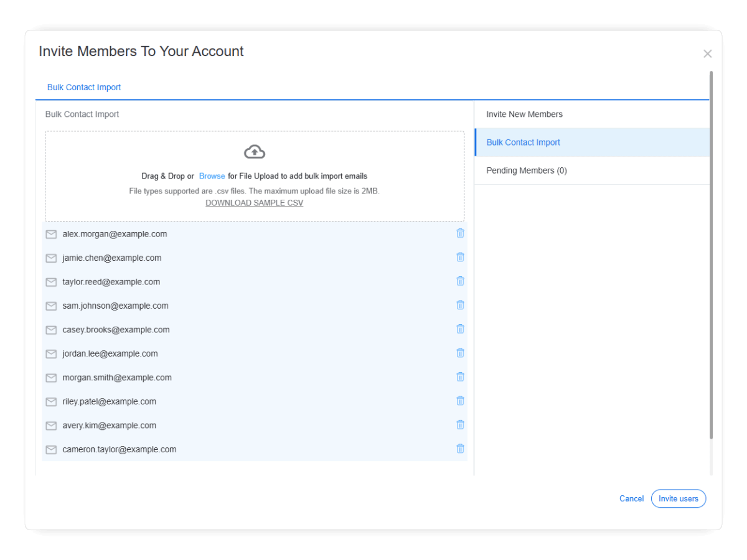Select the Bulk Contact Import top tab

coord(84,87)
